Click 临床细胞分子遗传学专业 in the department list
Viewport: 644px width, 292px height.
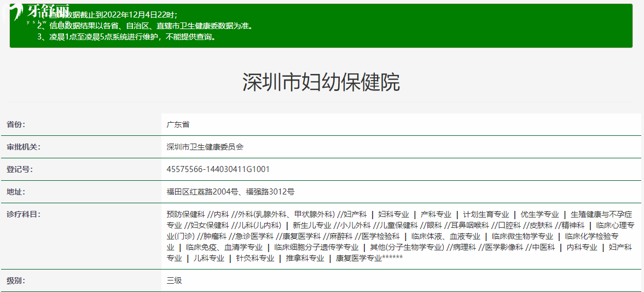coord(316,248)
